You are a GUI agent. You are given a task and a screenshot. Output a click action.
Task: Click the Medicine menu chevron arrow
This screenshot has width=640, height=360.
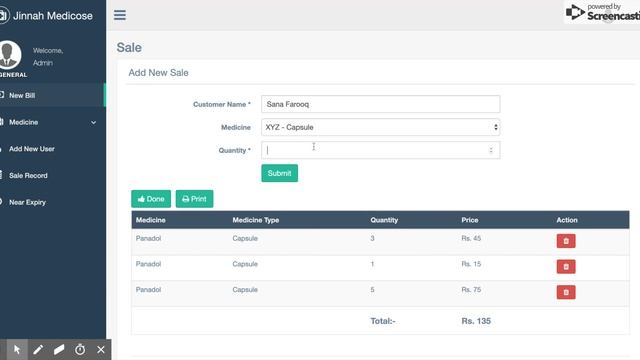coord(93,122)
